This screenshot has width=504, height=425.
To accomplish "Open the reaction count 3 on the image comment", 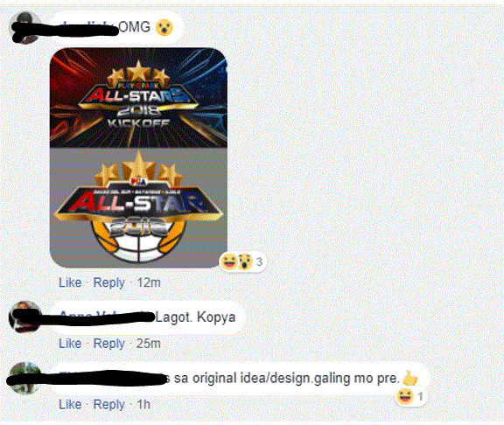I will coord(259,262).
